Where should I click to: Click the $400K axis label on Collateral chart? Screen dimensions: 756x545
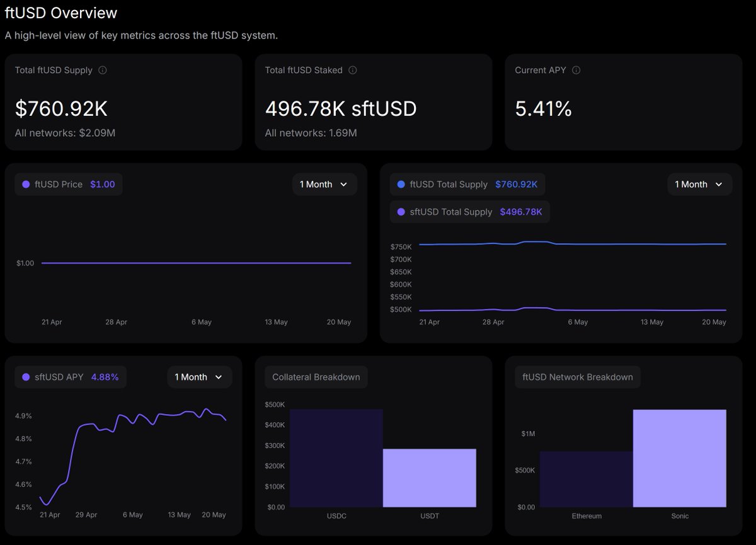273,425
